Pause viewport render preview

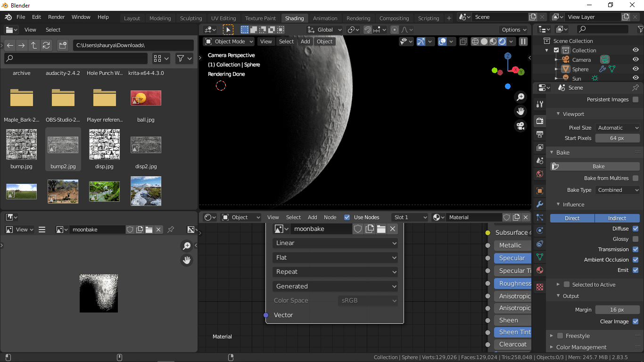523,41
